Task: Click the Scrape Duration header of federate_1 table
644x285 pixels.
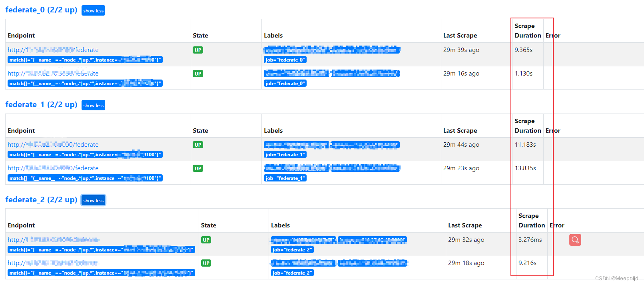Action: [528, 126]
